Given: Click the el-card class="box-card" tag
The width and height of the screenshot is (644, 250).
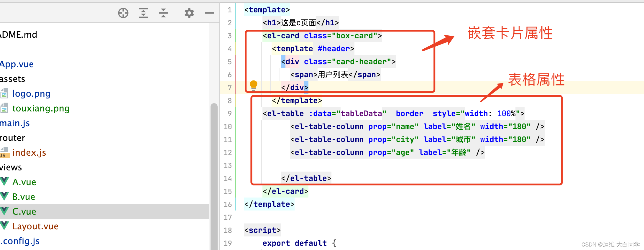Looking at the screenshot, I should [322, 36].
